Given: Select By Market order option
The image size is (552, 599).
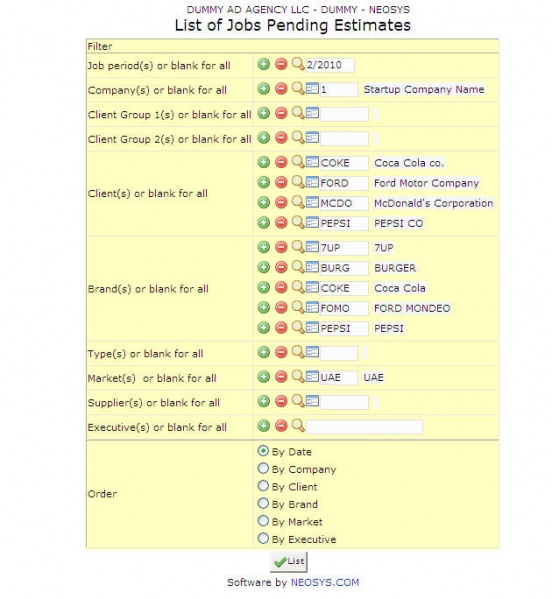Looking at the screenshot, I should 263,521.
